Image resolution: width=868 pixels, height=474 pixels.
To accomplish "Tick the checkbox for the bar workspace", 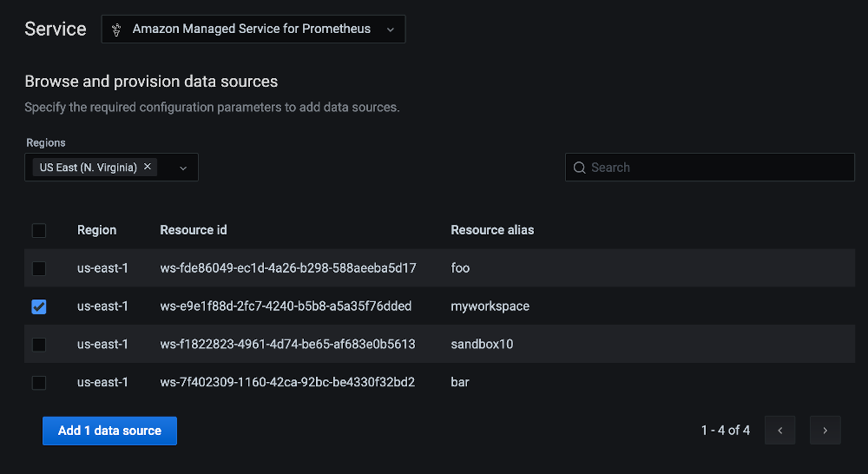I will 39,383.
